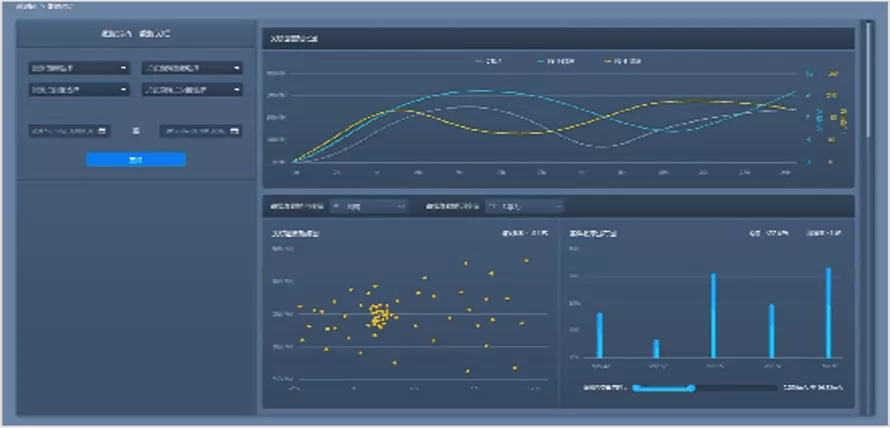Open the second dropdown in the lower panel header
Viewport: 890px width, 428px height.
coord(524,207)
